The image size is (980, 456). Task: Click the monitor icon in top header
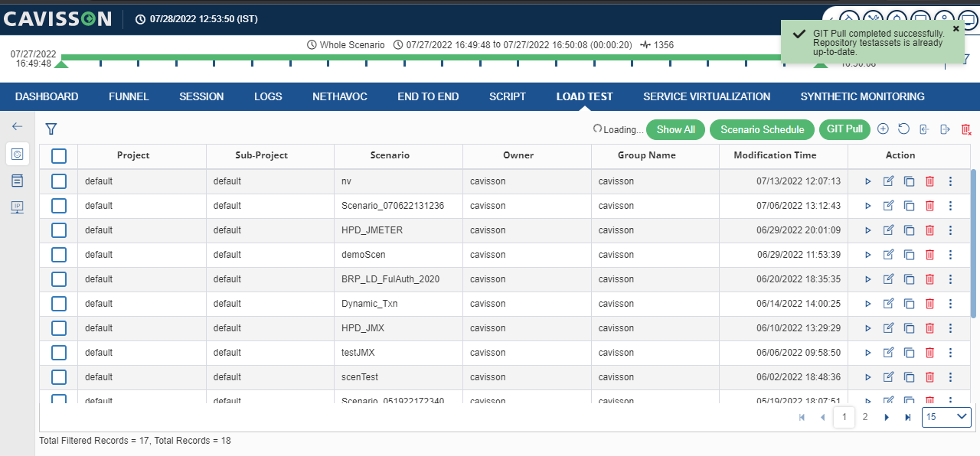coord(968,18)
